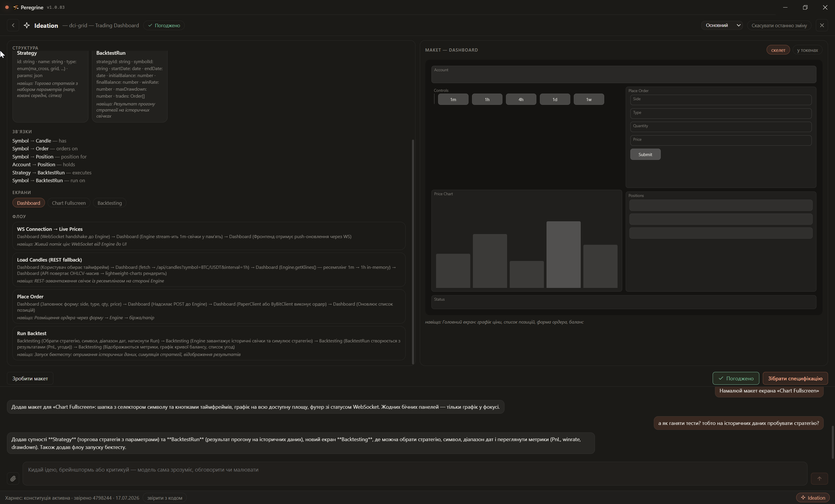This screenshot has height=504, width=835.
Task: Click Скасувати останню зміну button
Action: 779,25
